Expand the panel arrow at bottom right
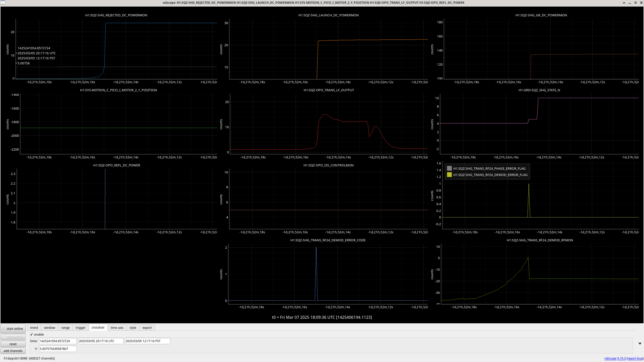Screen dimensions: 644x362 [x=640, y=344]
